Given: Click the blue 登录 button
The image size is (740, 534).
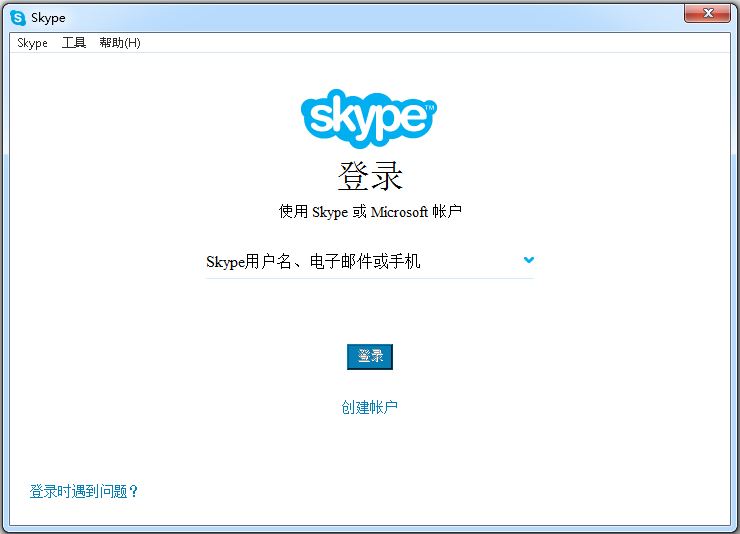Looking at the screenshot, I should coord(370,357).
